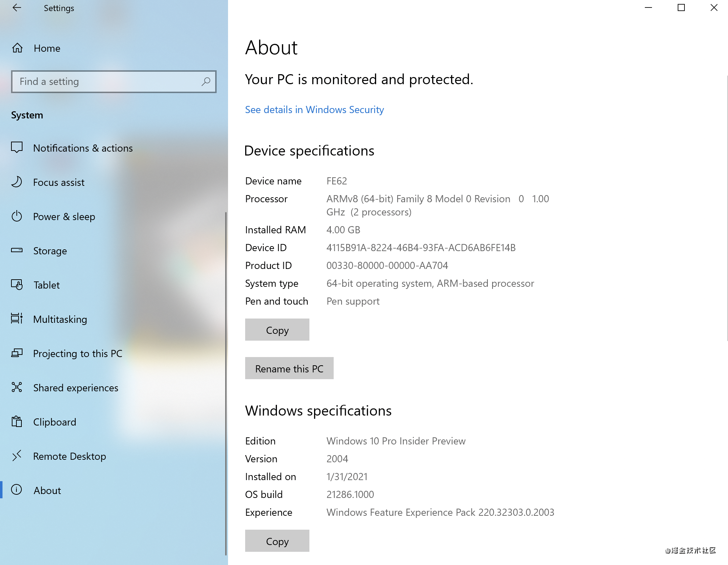Navigate to Storage settings
This screenshot has width=728, height=565.
[50, 250]
